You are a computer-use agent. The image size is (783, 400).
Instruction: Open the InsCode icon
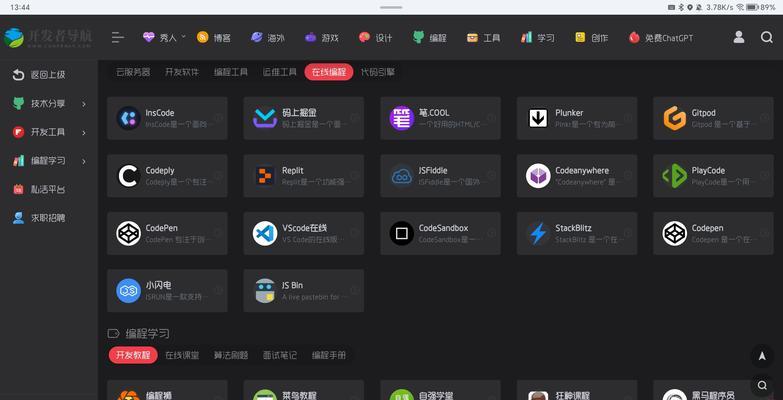(128, 118)
